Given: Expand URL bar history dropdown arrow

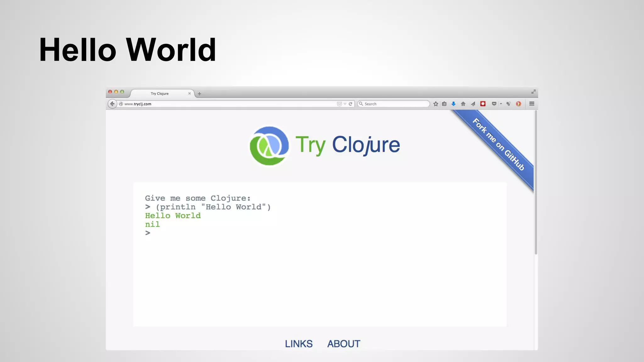Looking at the screenshot, I should click(x=345, y=104).
